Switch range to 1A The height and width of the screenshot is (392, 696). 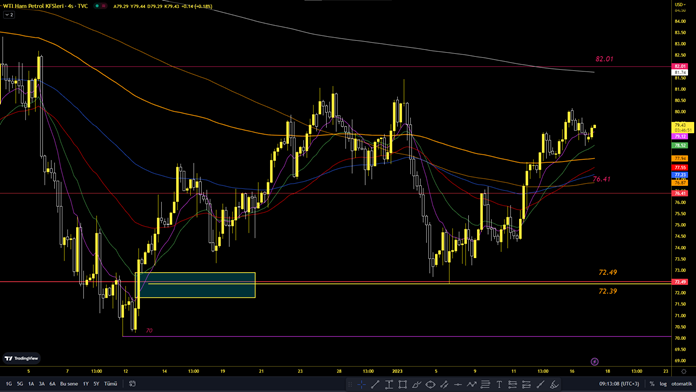pos(31,384)
